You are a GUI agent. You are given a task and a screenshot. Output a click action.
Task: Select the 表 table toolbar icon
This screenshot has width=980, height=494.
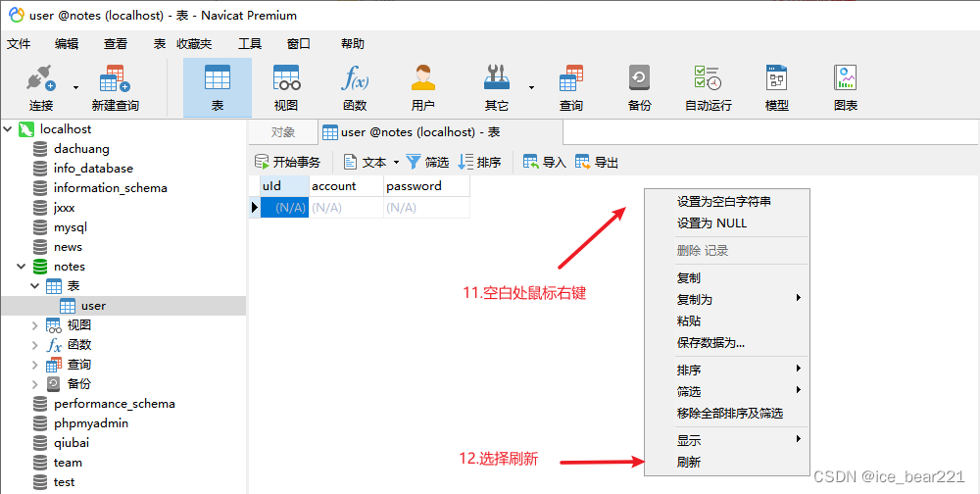218,78
